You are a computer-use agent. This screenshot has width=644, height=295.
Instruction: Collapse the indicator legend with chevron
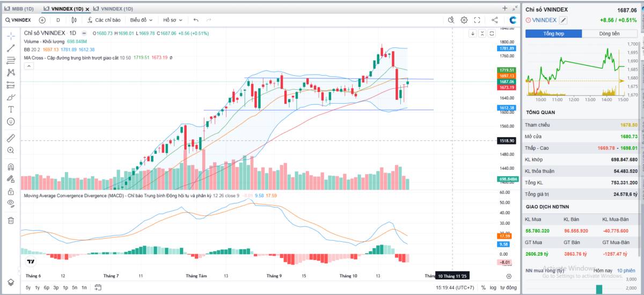(29, 66)
